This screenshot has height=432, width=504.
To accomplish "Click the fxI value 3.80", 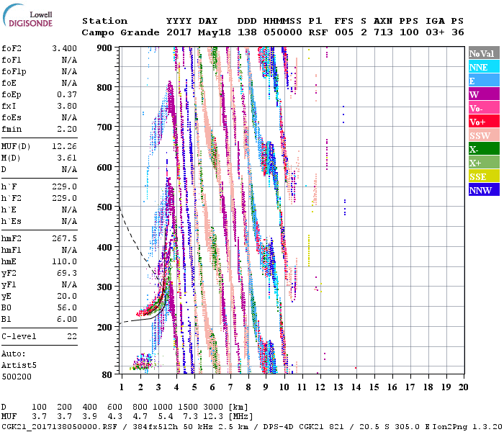I will tap(67, 106).
